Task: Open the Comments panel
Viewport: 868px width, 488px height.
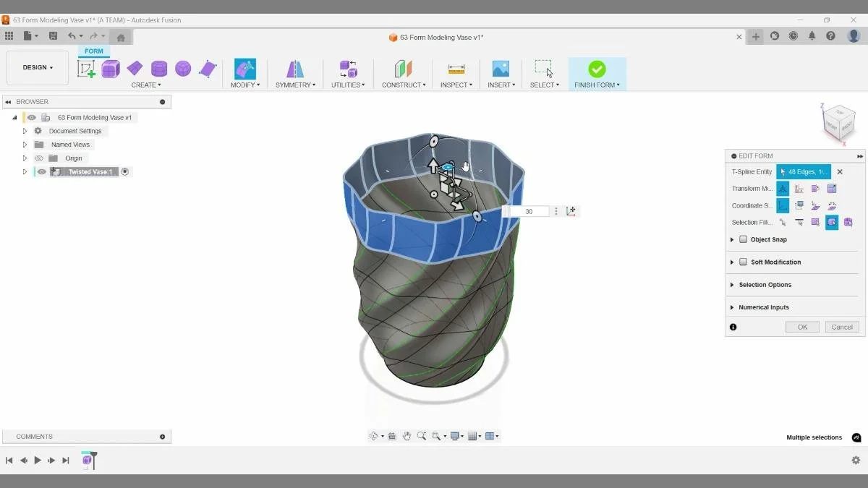Action: (x=33, y=436)
